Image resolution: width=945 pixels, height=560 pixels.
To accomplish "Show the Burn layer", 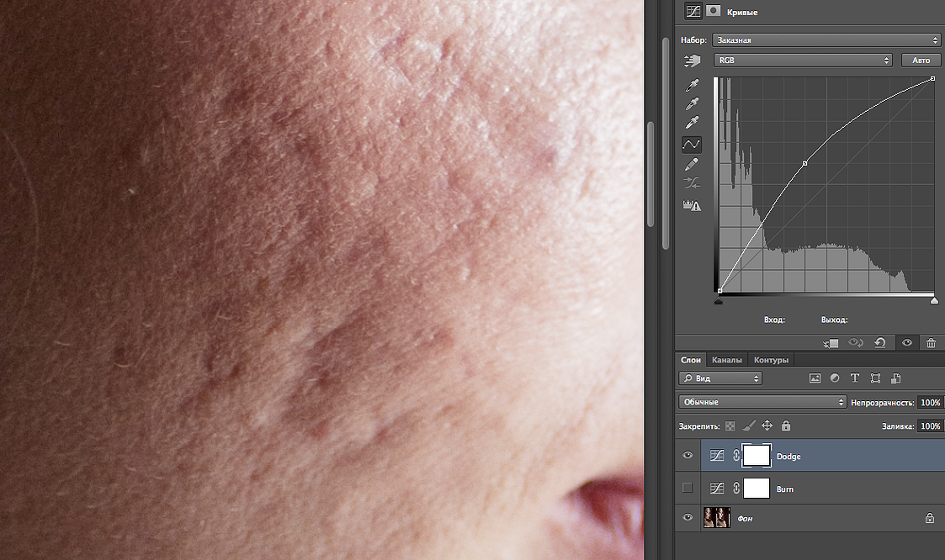I will point(688,488).
